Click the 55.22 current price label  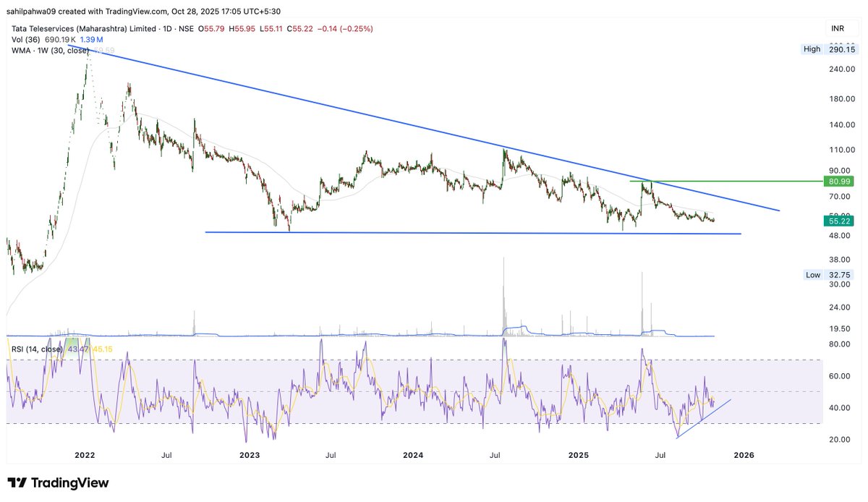838,221
